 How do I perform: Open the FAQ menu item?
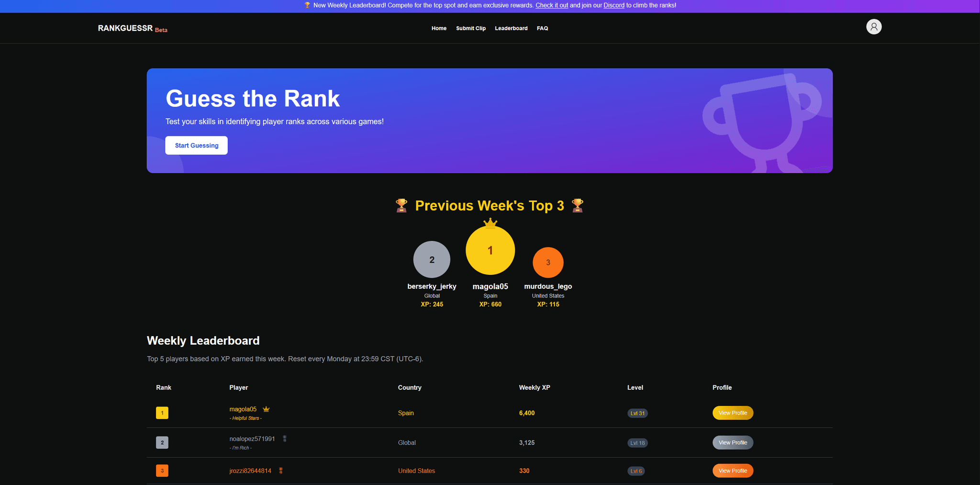tap(542, 28)
